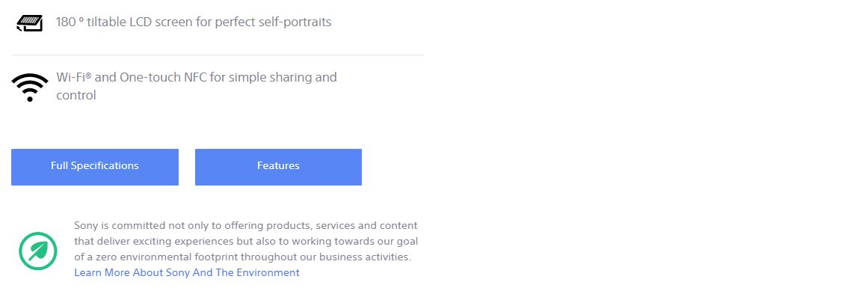Select the 180° tiltable LCD screen text
Viewport: 868px width, 297px height.
coord(193,22)
